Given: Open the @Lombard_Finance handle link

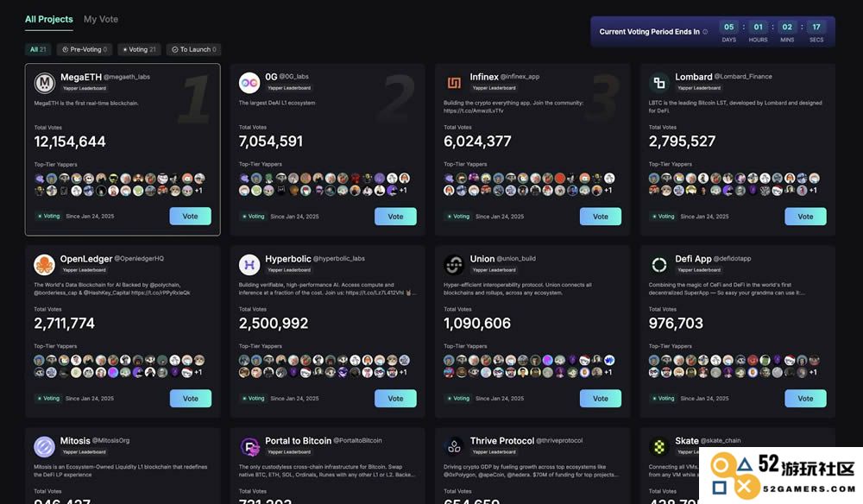Looking at the screenshot, I should (743, 77).
